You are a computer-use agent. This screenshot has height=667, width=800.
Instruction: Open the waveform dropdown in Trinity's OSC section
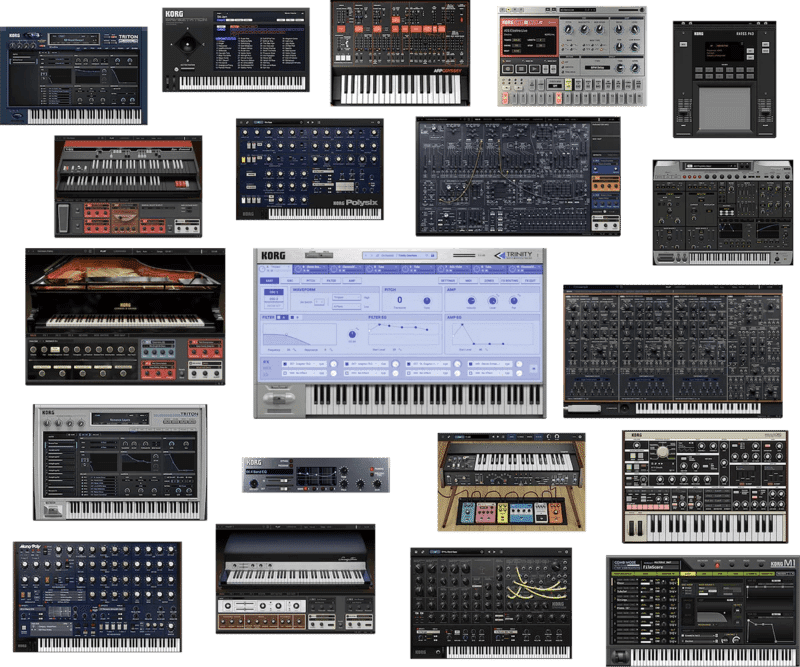pyautogui.click(x=347, y=297)
